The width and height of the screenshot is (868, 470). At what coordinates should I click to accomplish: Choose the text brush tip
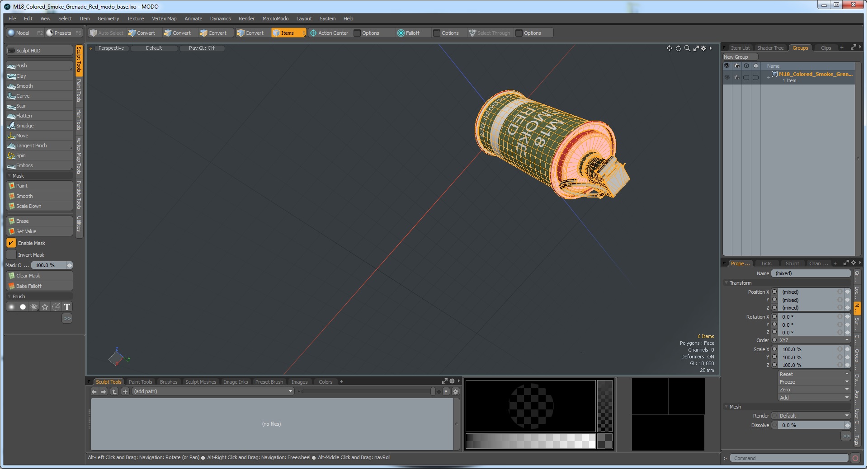tap(67, 307)
